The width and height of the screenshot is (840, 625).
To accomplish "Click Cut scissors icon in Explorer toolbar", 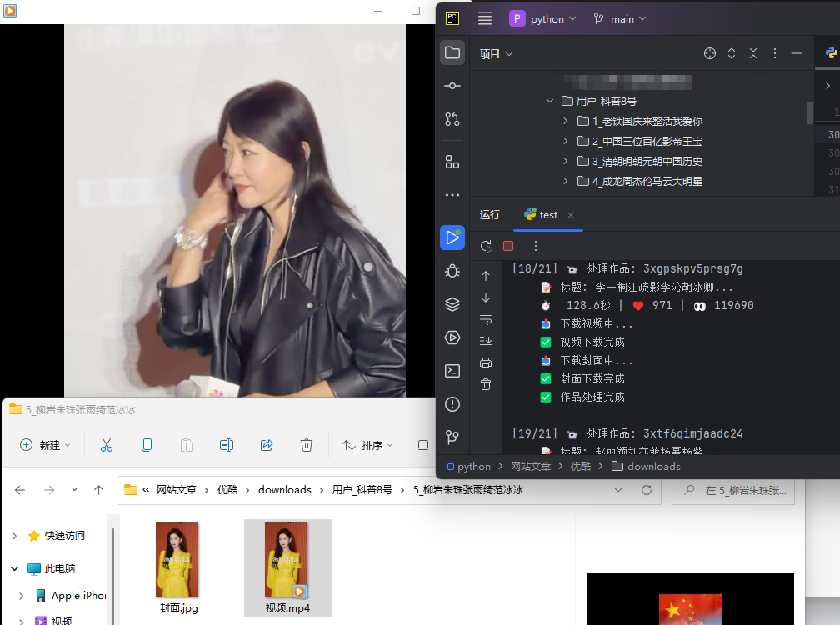I will point(107,445).
